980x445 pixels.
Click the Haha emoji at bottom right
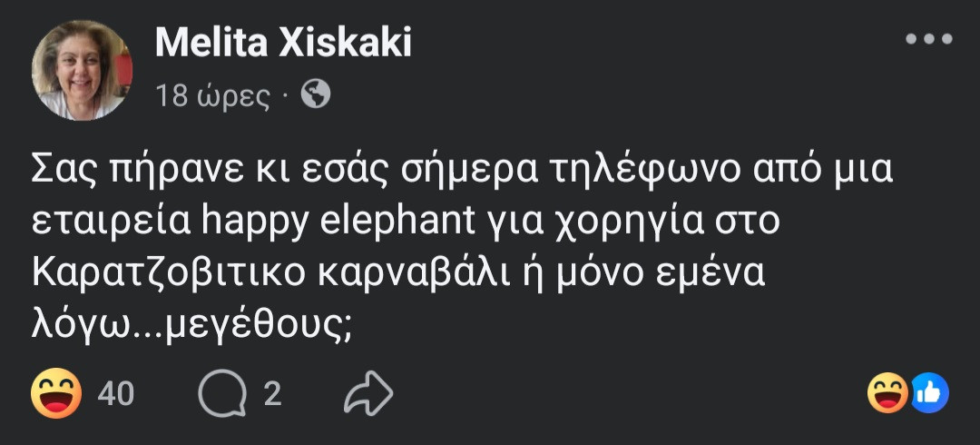click(x=887, y=393)
